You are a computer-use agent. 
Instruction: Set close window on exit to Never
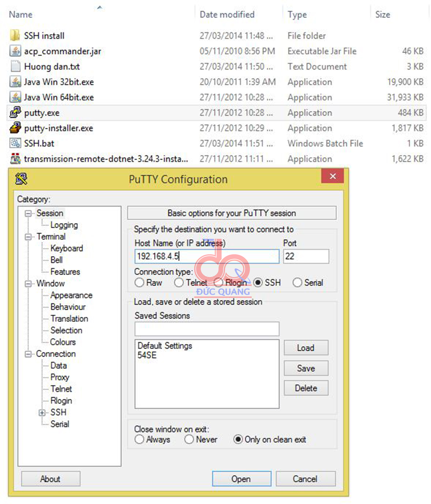[189, 440]
